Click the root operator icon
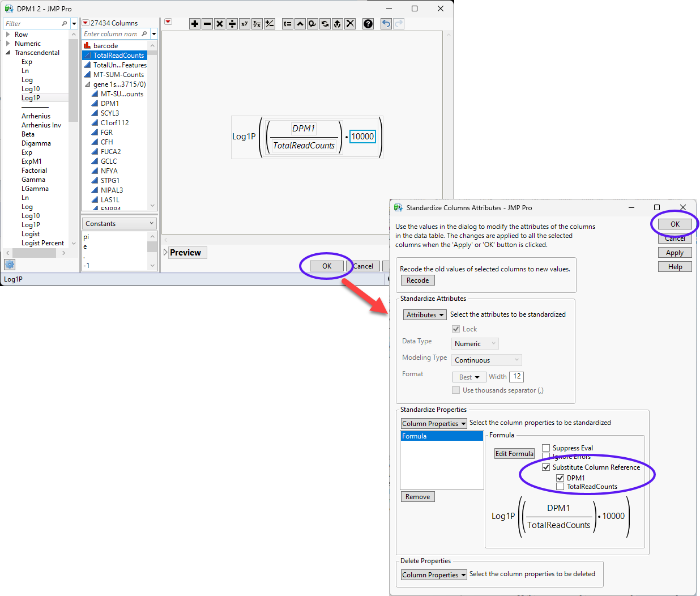Viewport: 700px width, 596px height. [x=257, y=24]
